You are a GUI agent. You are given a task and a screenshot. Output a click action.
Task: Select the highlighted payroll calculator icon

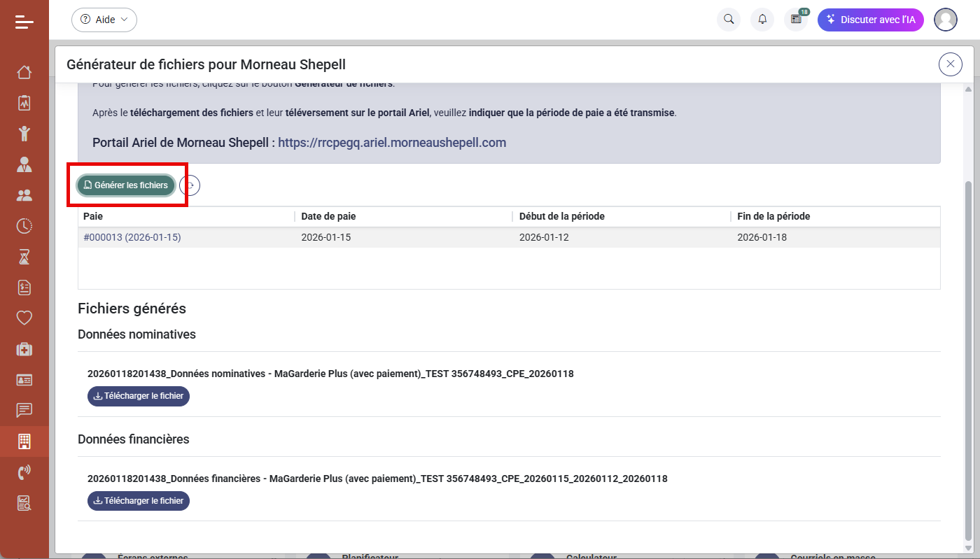24,441
